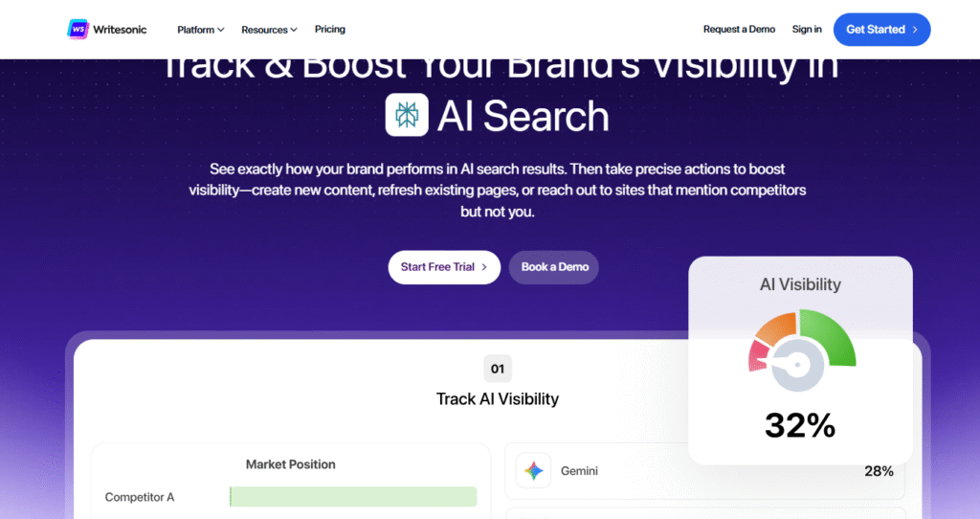The height and width of the screenshot is (519, 980).
Task: Click the Writesonic logo icon
Action: pyautogui.click(x=78, y=30)
